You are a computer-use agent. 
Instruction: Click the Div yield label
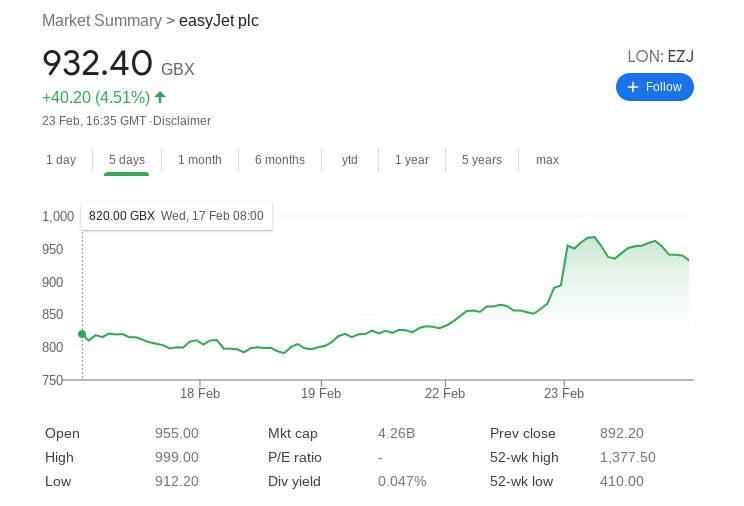click(x=294, y=481)
